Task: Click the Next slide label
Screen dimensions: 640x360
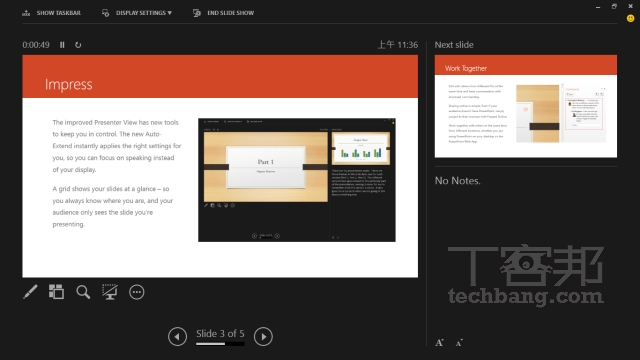Action: pyautogui.click(x=454, y=45)
